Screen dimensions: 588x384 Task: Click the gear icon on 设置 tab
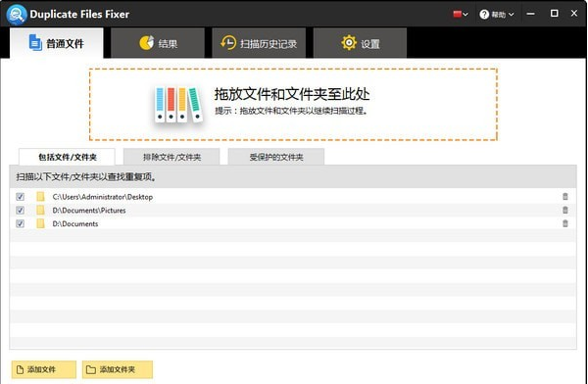[x=349, y=43]
